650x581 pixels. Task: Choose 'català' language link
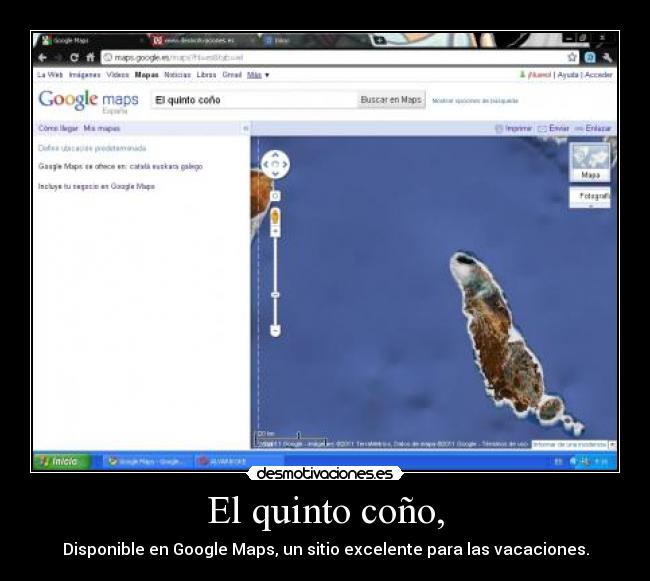coord(139,167)
